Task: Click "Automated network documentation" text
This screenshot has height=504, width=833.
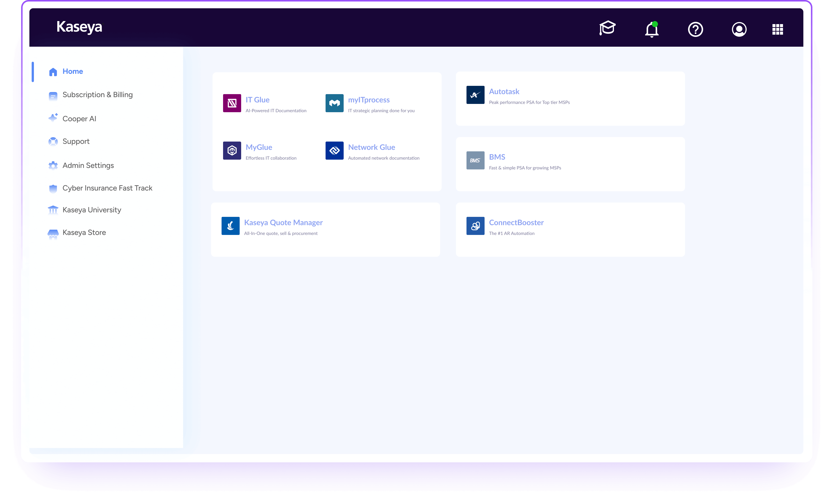Action: [384, 158]
